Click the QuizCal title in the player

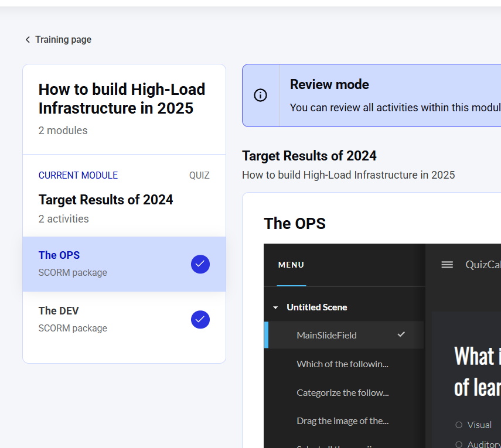(483, 265)
